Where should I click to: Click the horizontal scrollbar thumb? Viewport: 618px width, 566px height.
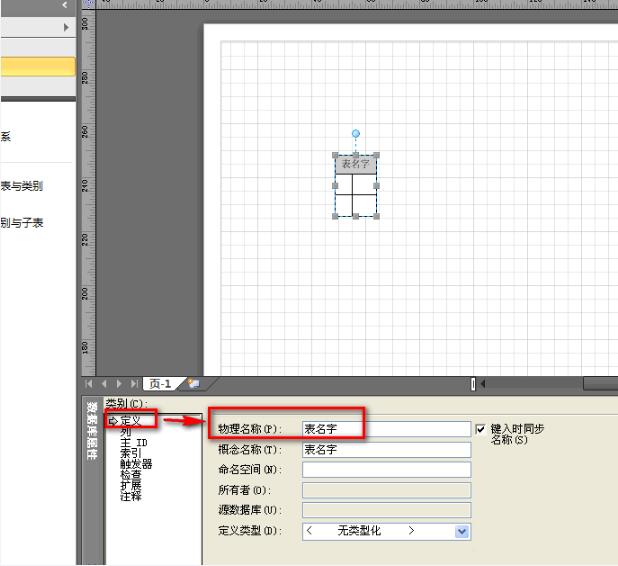[600, 384]
